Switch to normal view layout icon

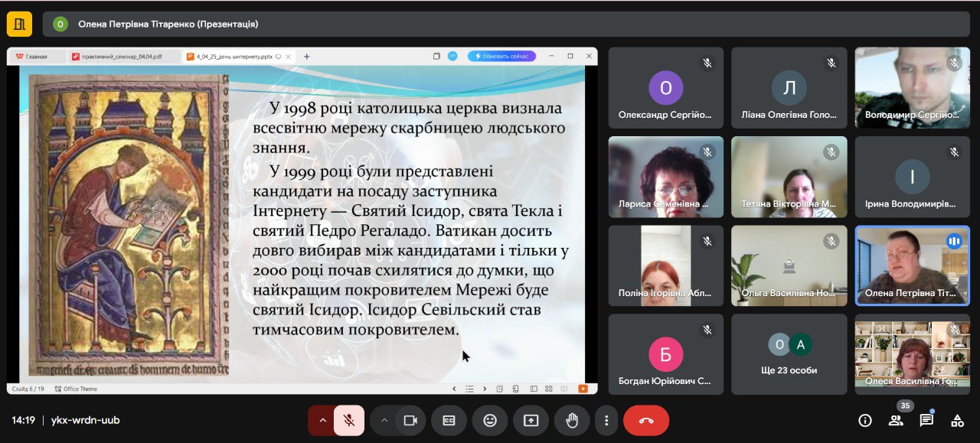(x=534, y=389)
